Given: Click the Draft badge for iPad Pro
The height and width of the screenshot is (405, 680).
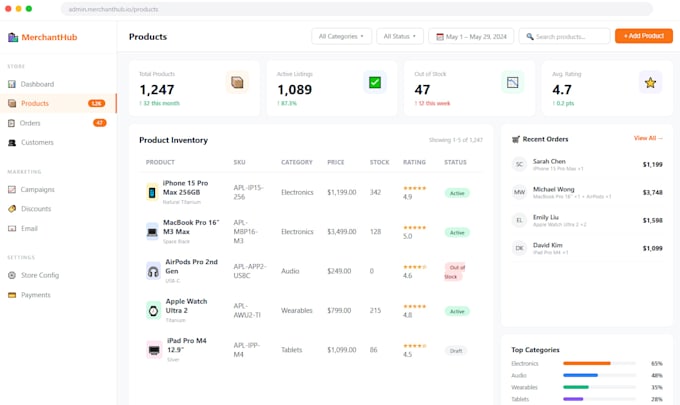Looking at the screenshot, I should click(456, 351).
